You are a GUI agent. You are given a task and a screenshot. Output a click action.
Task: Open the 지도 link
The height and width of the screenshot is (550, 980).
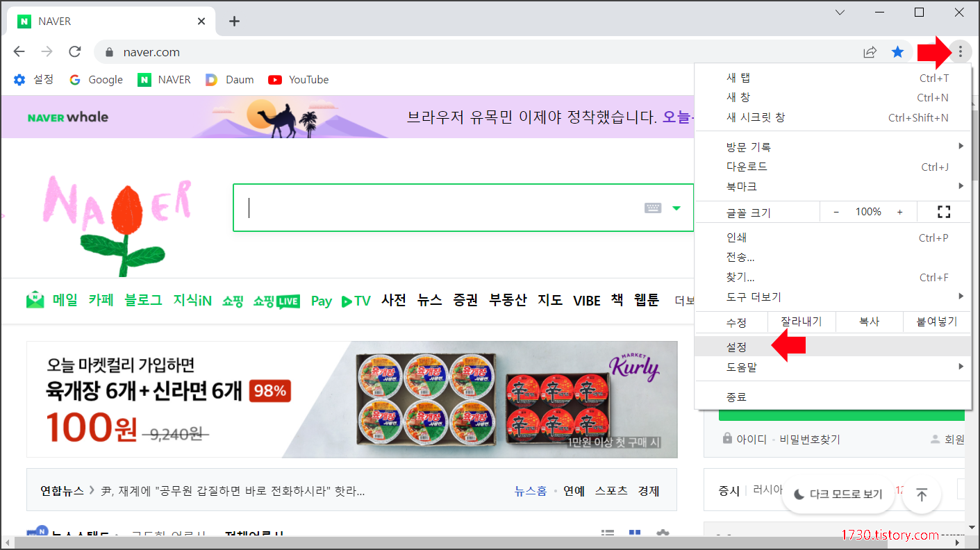tap(550, 300)
